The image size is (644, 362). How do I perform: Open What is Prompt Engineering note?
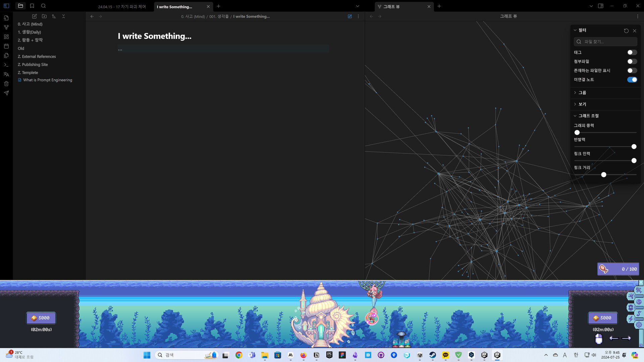48,80
